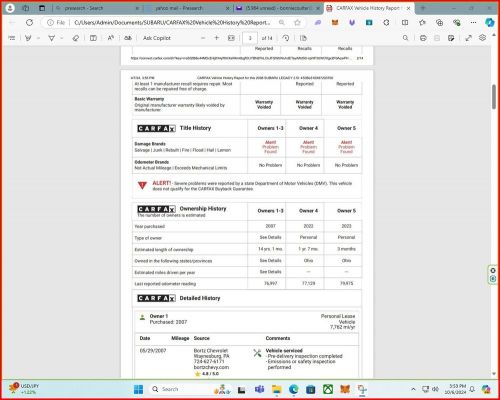Image resolution: width=500 pixels, height=400 pixels.
Task: Open the purple V extension icon
Action: click(x=352, y=22)
